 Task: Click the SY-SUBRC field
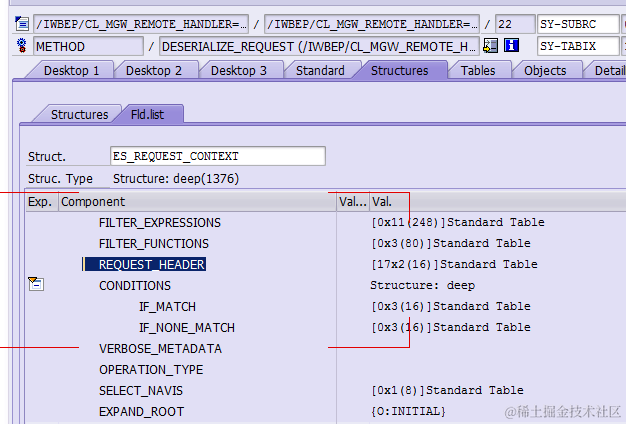tap(578, 24)
